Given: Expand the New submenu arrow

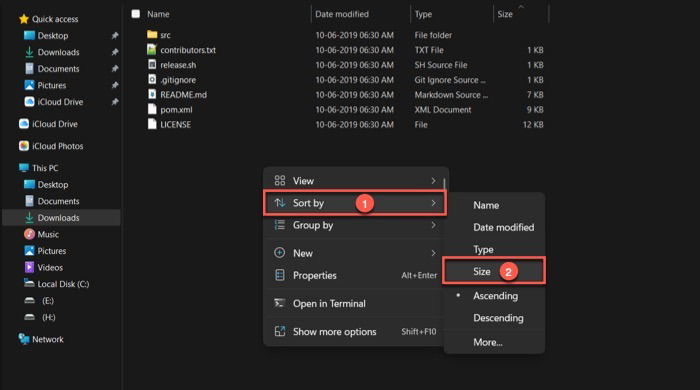Looking at the screenshot, I should tap(433, 253).
